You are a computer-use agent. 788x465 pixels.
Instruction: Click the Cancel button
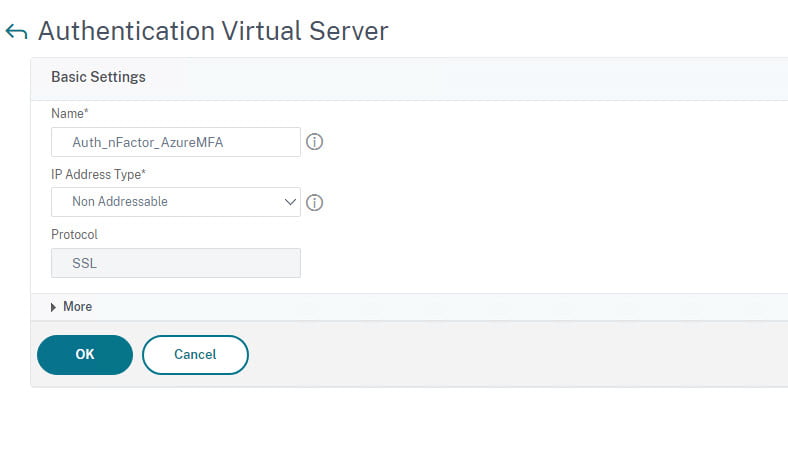(195, 355)
